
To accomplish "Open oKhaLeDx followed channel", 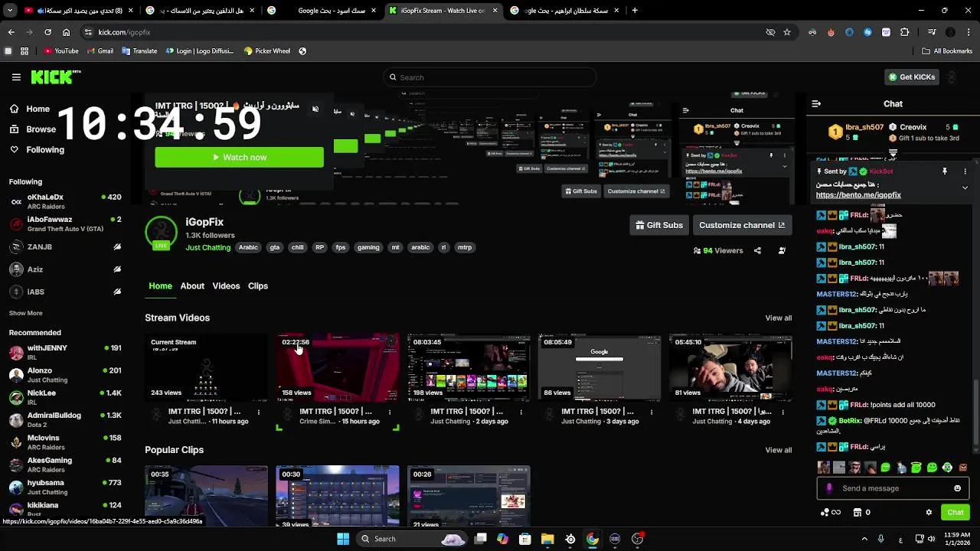I will 65,201.
